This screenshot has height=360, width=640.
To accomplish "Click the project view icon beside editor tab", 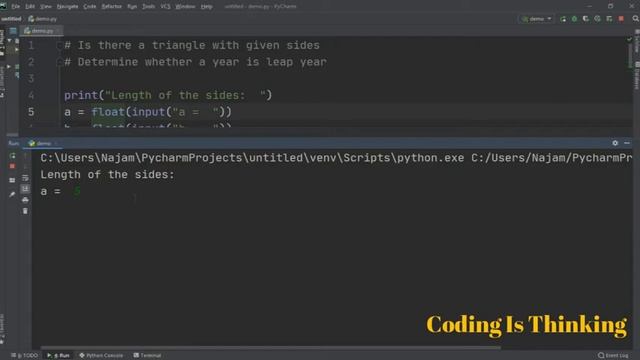I will pyautogui.click(x=13, y=31).
